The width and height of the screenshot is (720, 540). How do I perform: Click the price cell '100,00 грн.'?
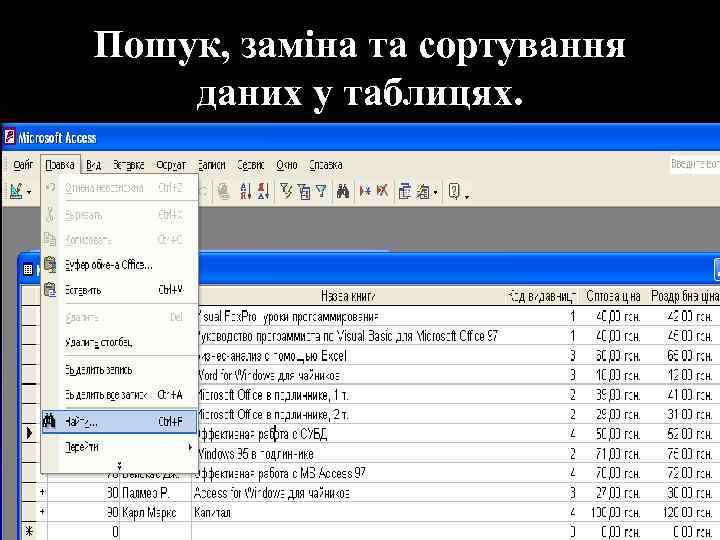pos(613,512)
